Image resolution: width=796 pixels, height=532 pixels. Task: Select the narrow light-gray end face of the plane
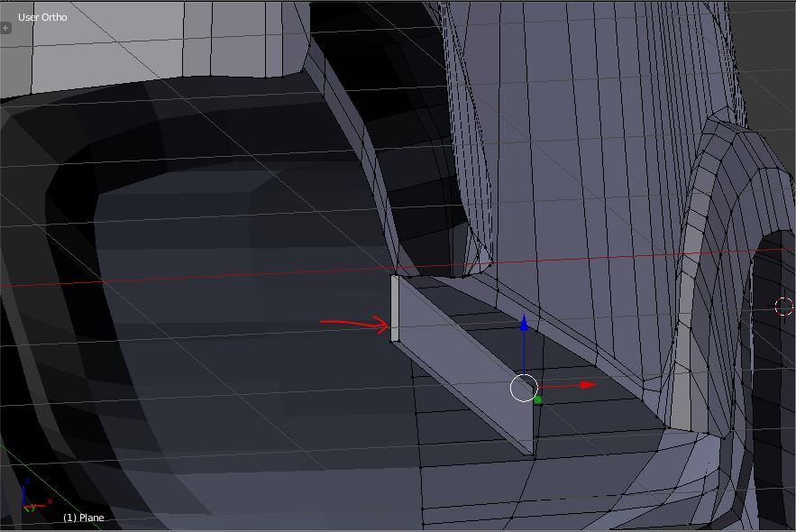click(x=395, y=308)
